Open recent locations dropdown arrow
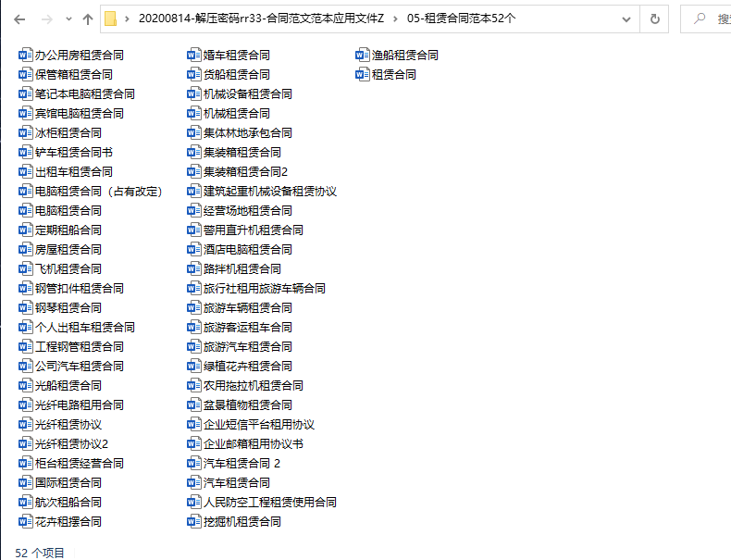Screen dimensions: 731x560 coord(69,19)
